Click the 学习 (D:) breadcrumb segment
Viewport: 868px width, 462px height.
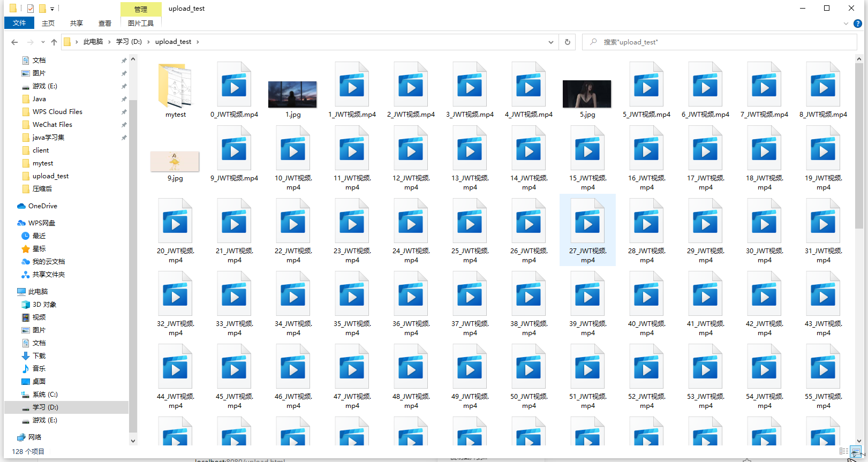click(x=129, y=42)
